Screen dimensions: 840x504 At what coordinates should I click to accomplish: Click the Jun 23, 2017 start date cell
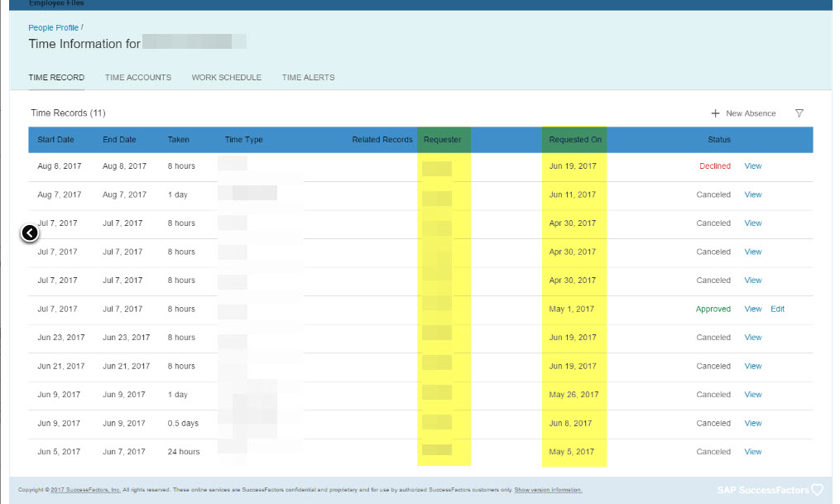point(61,338)
